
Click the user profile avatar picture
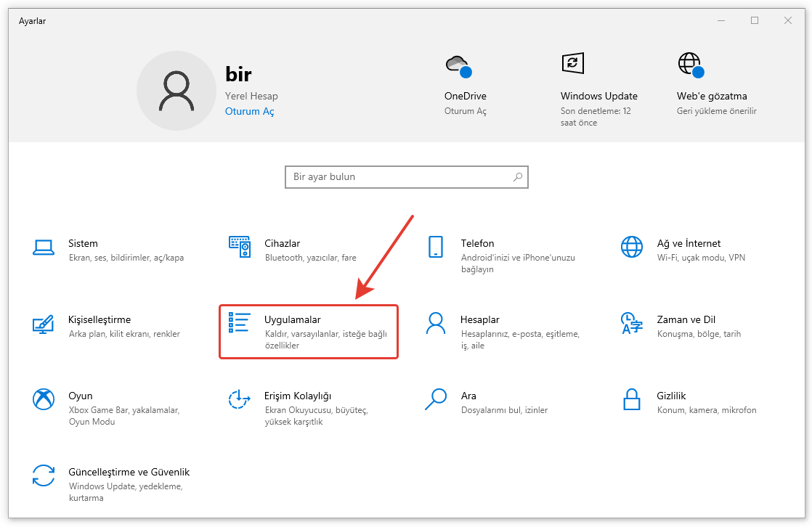176,91
